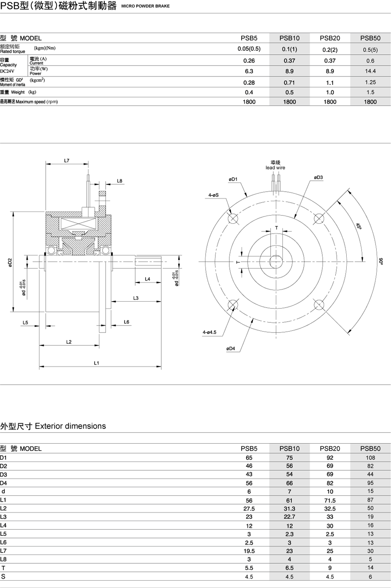Viewport: 391px width, 588px height.
Task: Select D4 value '95' for PSB50
Action: click(x=370, y=483)
